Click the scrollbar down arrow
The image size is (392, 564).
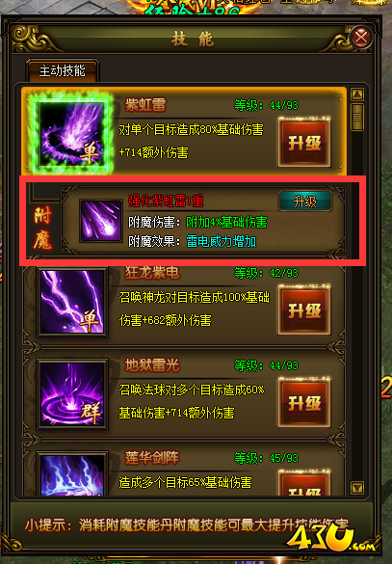[357, 488]
